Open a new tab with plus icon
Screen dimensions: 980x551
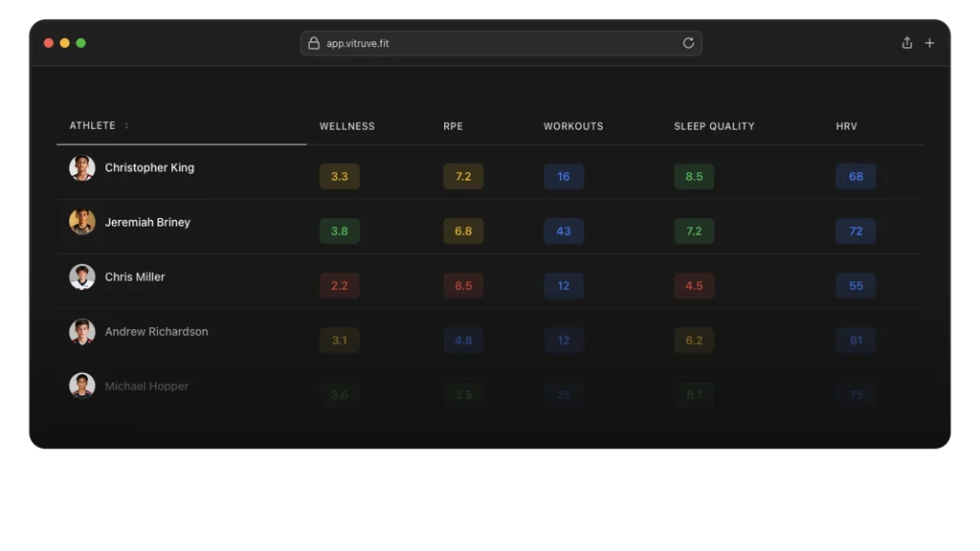pyautogui.click(x=929, y=43)
